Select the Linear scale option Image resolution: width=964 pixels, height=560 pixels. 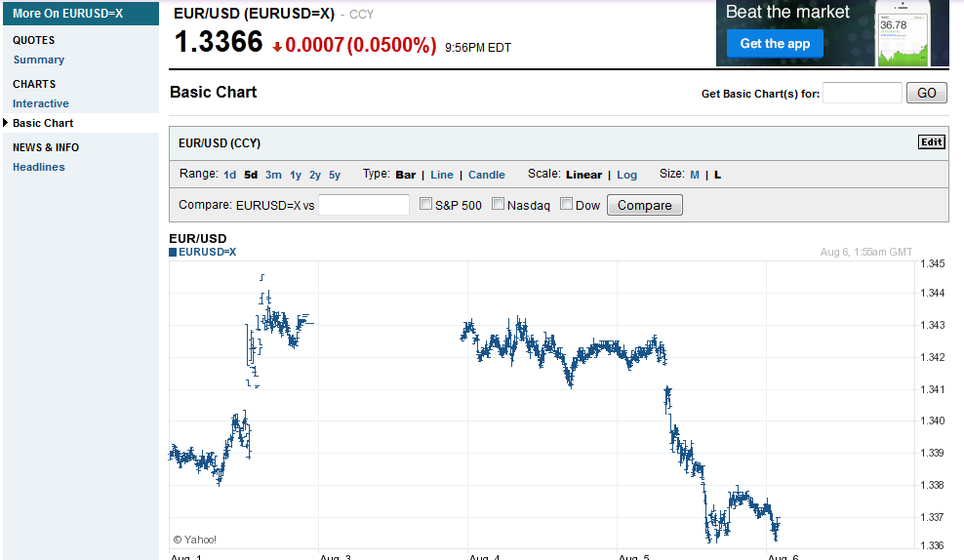584,175
